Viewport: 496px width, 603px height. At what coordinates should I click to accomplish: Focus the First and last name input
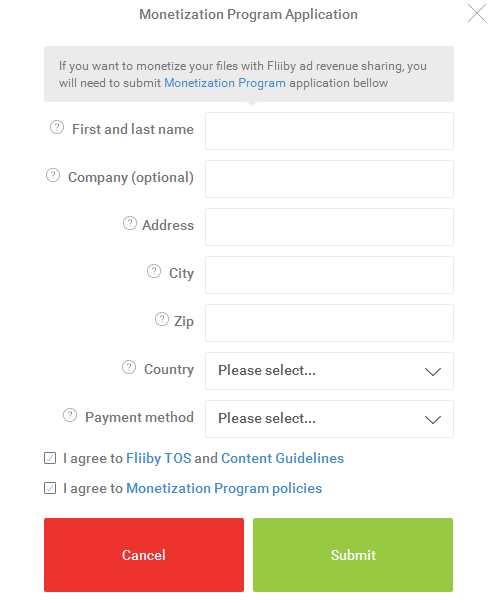(x=330, y=131)
